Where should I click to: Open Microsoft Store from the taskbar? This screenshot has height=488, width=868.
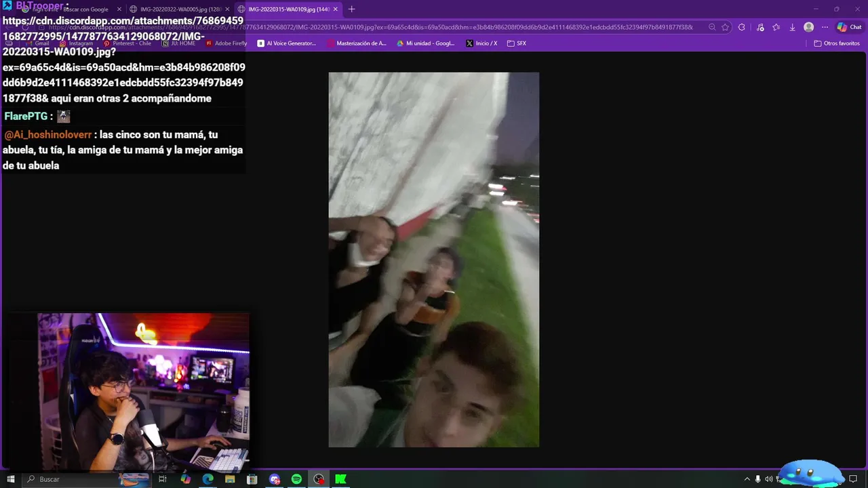click(252, 479)
